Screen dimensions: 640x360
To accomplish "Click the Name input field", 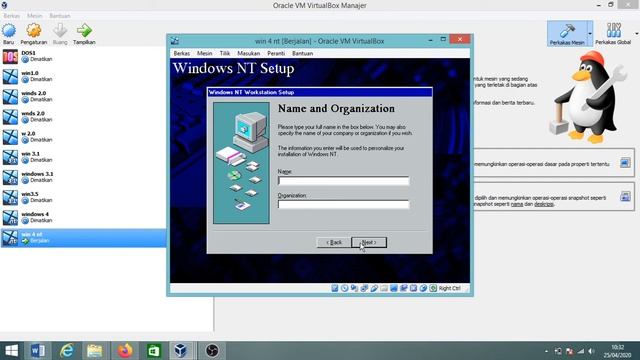I will pyautogui.click(x=343, y=180).
